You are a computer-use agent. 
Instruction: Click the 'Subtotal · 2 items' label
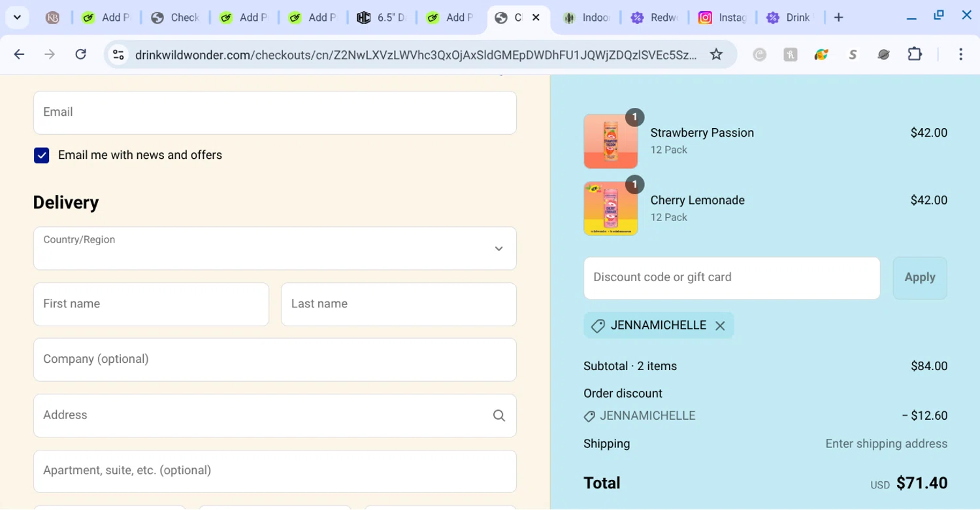click(630, 366)
